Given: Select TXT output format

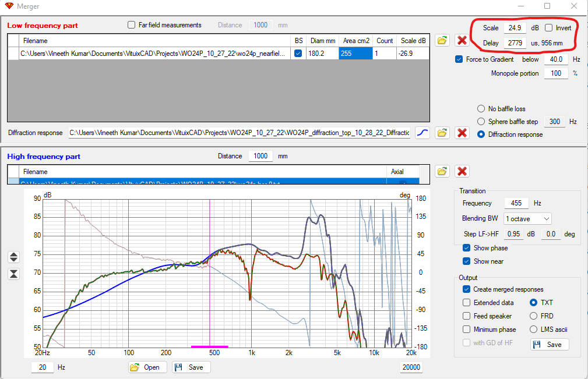Looking at the screenshot, I should [x=533, y=302].
